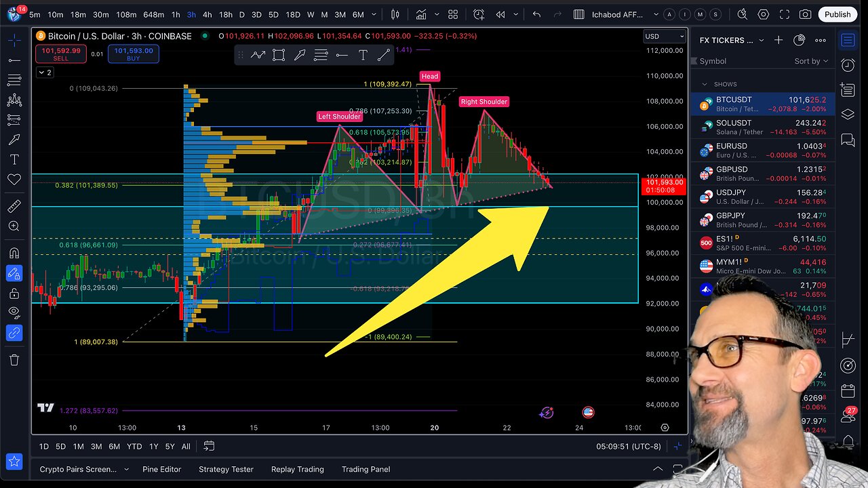Screen dimensions: 868x488
Task: Set the date range to All
Action: pos(186,447)
